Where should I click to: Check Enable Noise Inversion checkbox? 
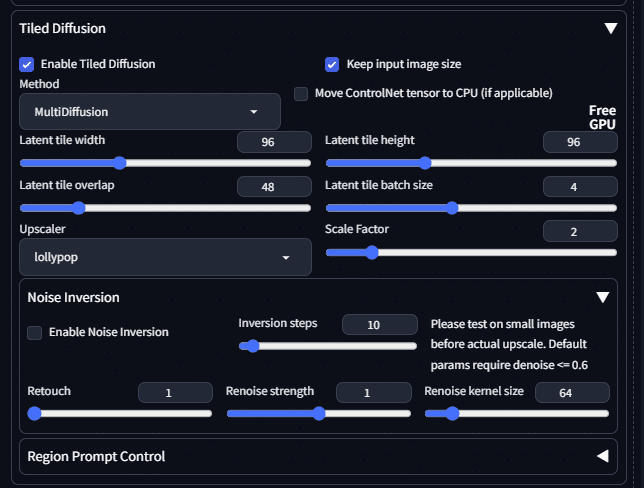point(34,333)
